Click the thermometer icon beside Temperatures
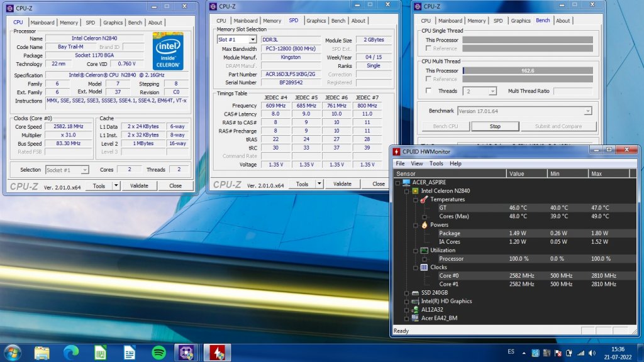Viewport: 644px width, 362px height. 425,199
